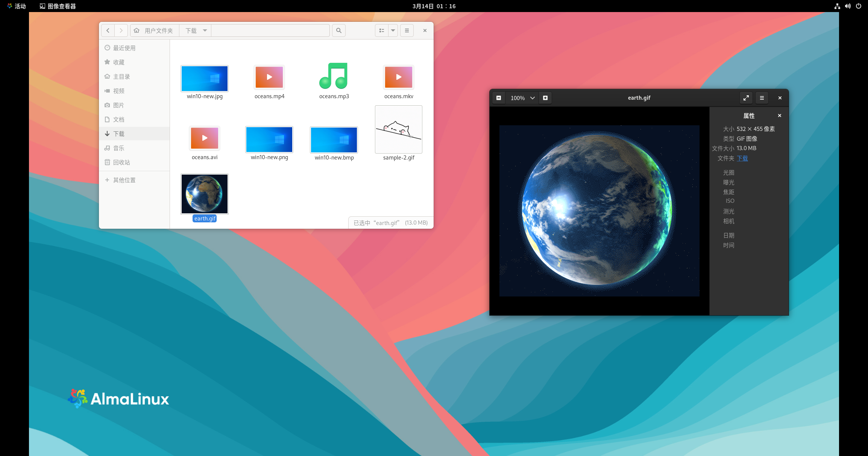
Task: Open the file manager main menu
Action: [x=407, y=30]
